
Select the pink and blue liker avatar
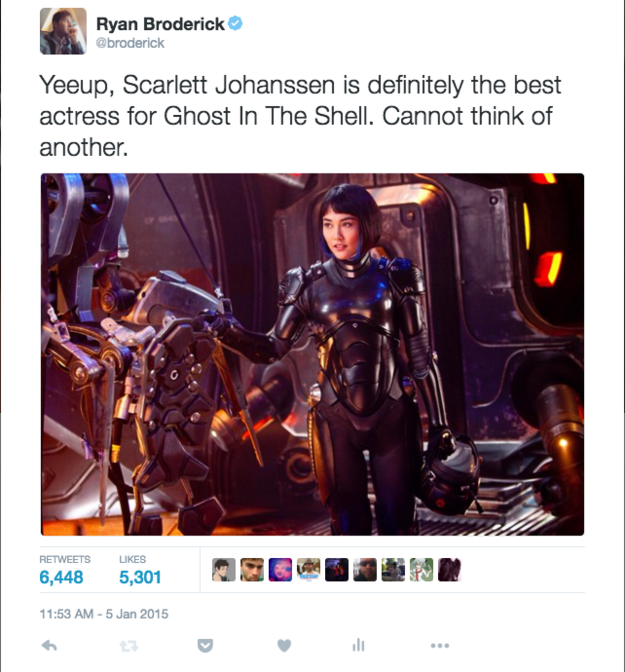(x=280, y=570)
